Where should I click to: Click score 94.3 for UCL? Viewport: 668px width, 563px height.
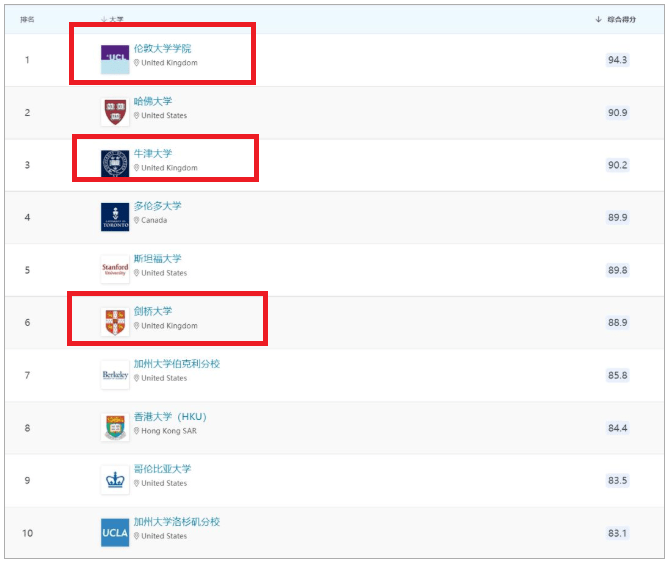617,60
